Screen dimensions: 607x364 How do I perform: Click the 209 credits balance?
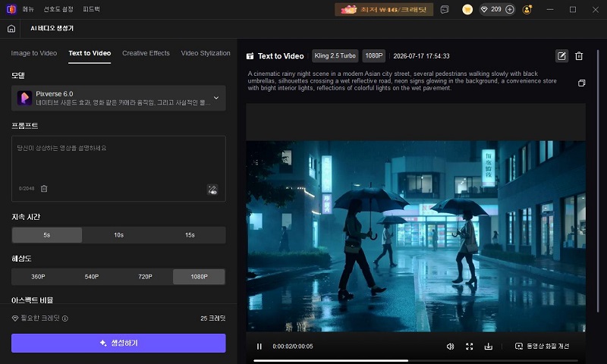point(496,9)
